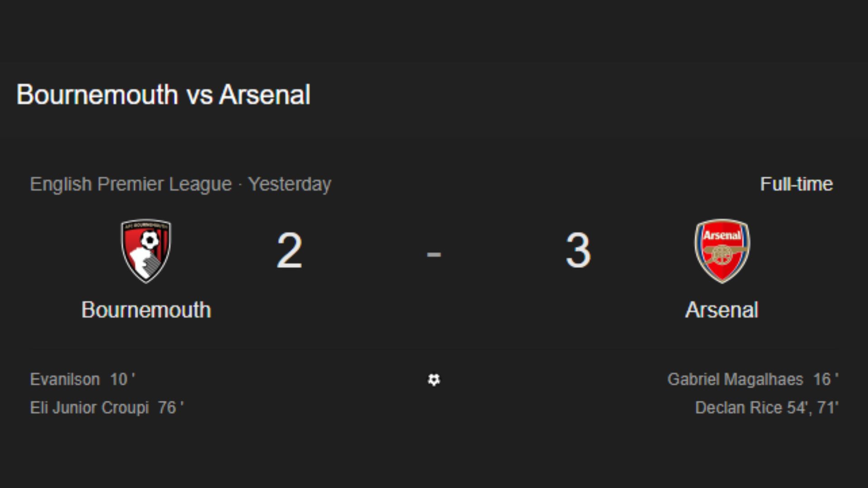Select the Bournemouth vs Arsenal heading
Image resolution: width=868 pixels, height=488 pixels.
pyautogui.click(x=163, y=94)
